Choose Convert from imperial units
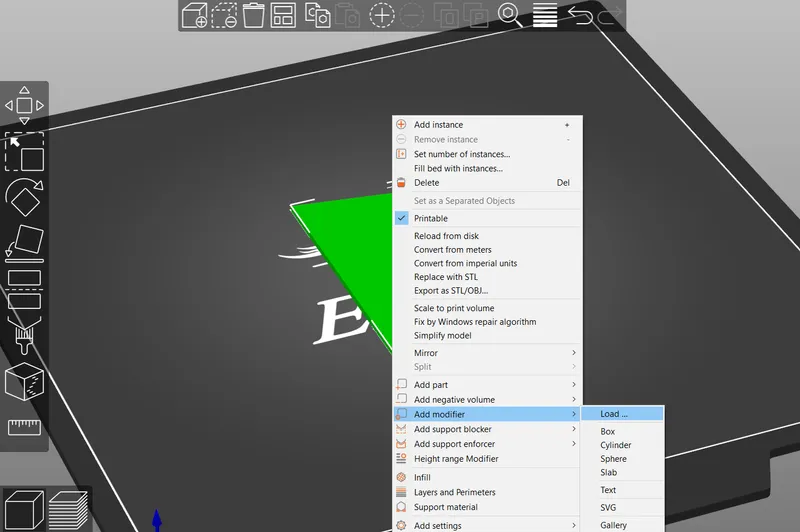 [487, 263]
